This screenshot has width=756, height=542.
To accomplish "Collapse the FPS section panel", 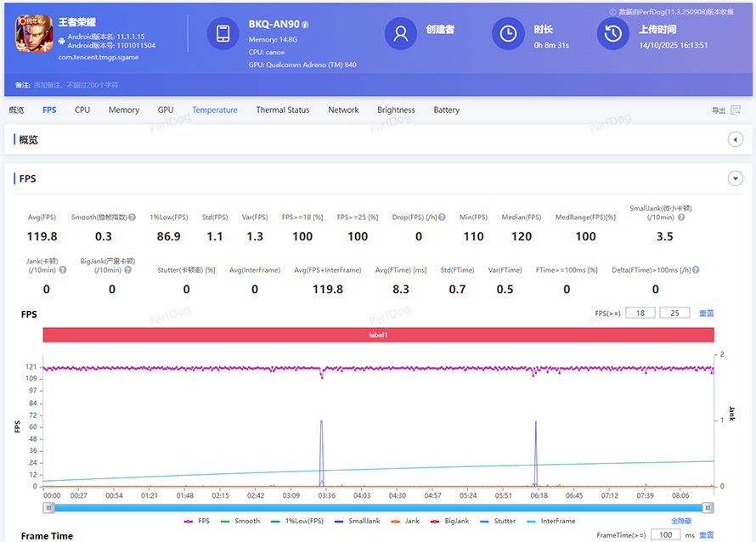I will tap(736, 178).
